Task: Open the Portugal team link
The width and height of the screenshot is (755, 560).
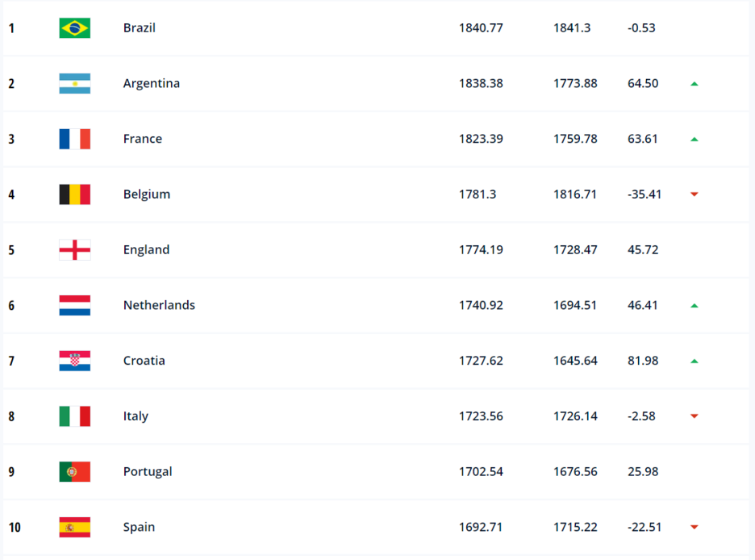Action: pos(148,471)
